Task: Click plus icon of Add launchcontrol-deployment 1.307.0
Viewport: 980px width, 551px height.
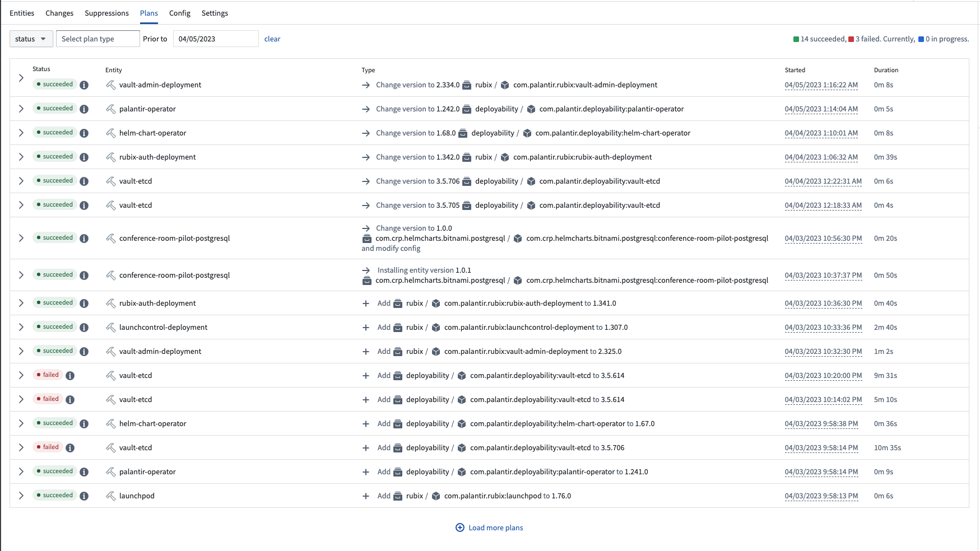Action: point(366,328)
